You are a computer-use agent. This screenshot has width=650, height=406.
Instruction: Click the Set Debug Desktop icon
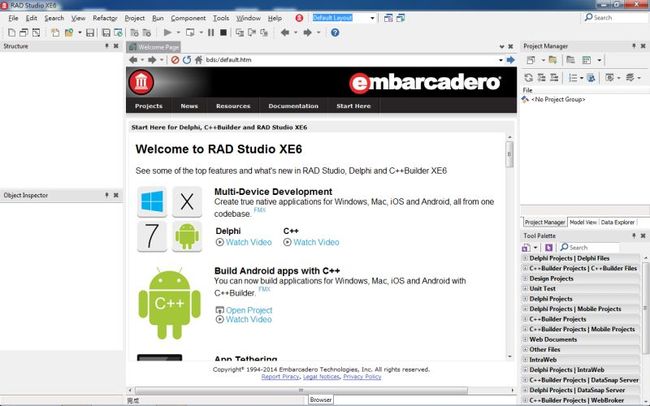pos(400,18)
